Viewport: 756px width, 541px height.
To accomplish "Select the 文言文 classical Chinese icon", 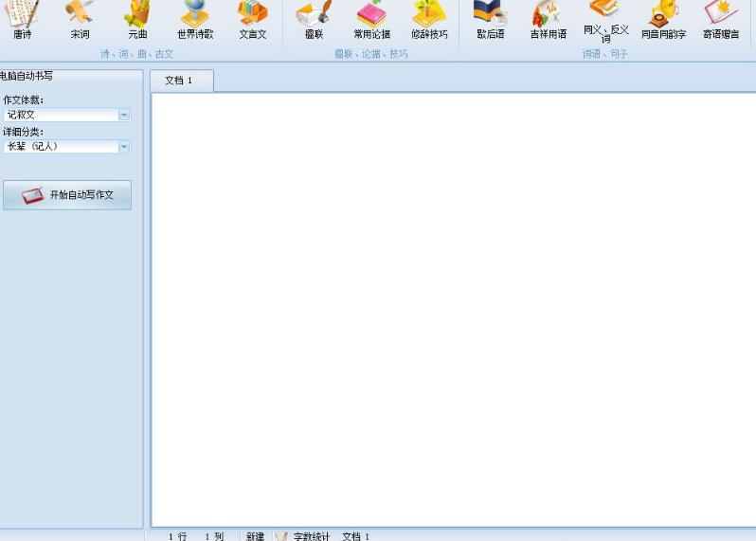I will tap(252, 19).
